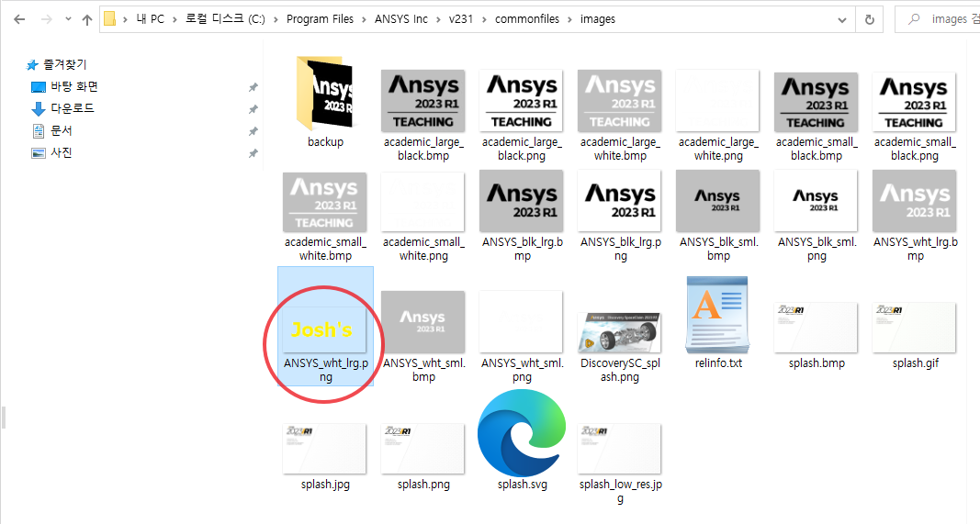
Task: Expand the chevron after v231
Action: point(484,19)
